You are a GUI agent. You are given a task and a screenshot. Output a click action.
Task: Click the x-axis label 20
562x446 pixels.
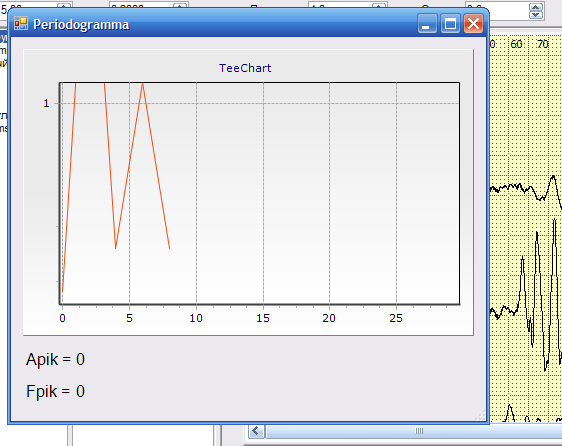pos(329,318)
